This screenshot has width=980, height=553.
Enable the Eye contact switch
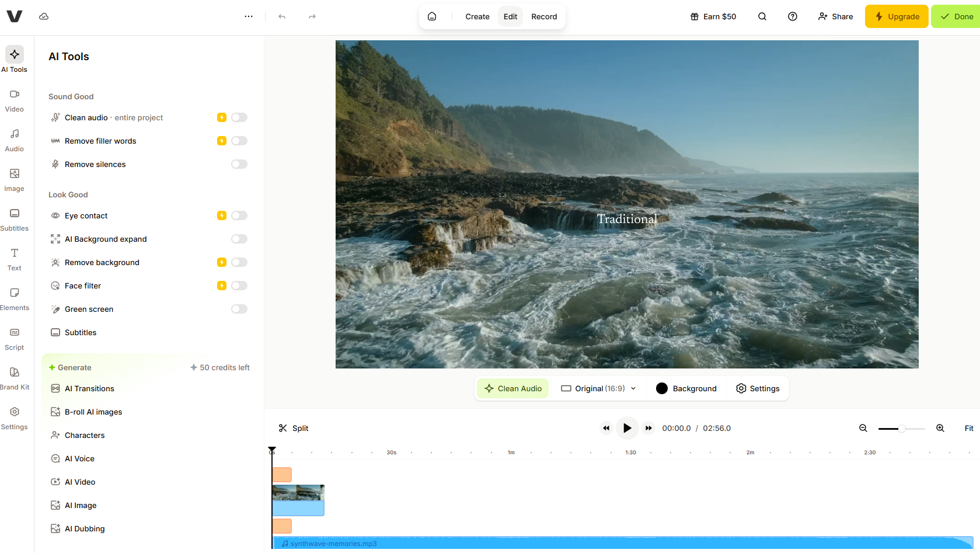coord(239,215)
